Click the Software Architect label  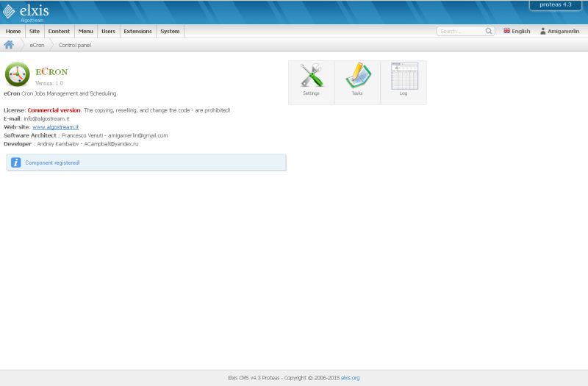[30, 135]
